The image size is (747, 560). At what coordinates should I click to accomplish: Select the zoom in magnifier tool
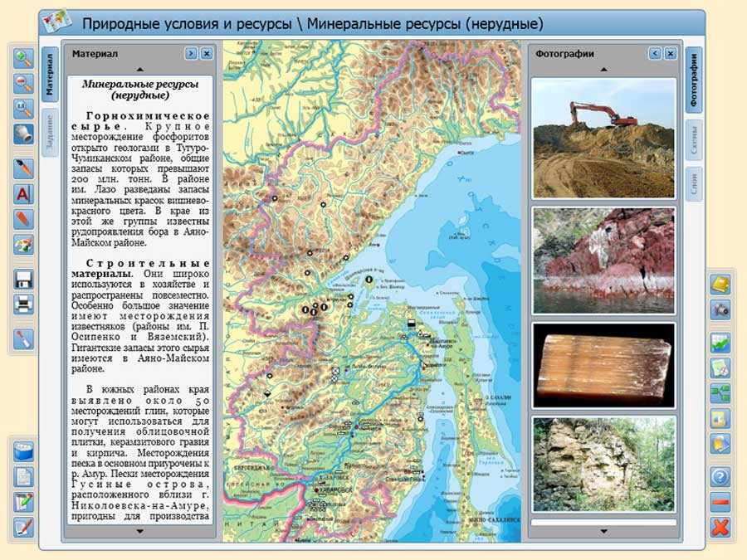coord(23,59)
